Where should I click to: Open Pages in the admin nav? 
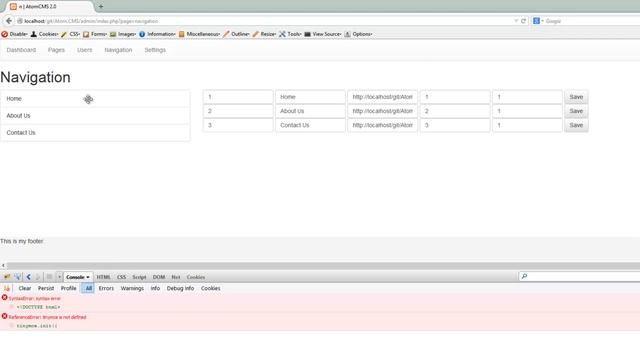[56, 50]
